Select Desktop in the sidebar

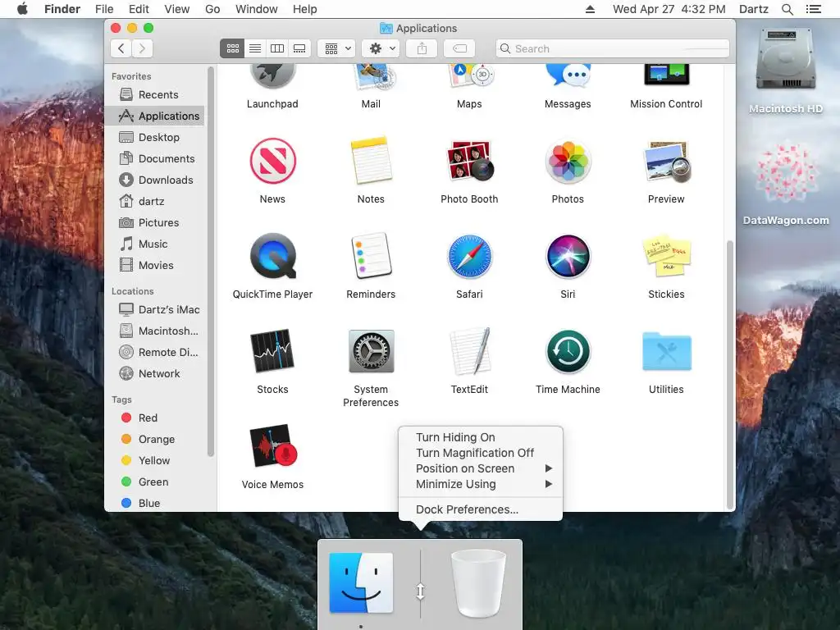(x=155, y=138)
